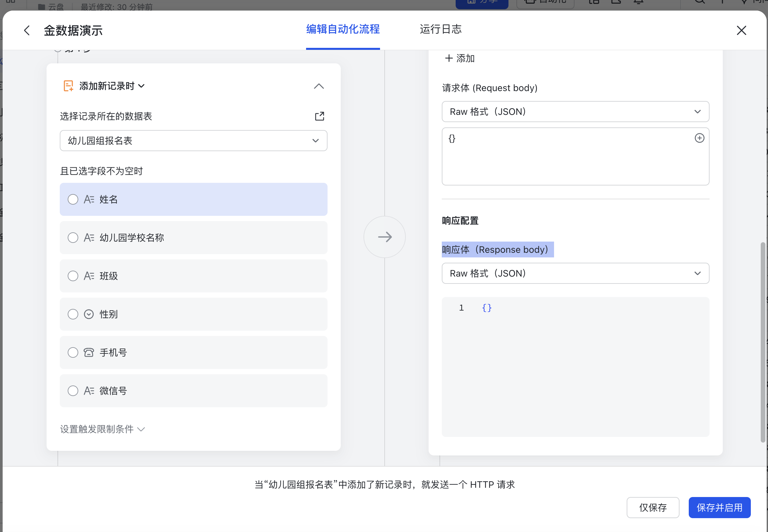Select the 手机号 field radio button
768x532 pixels.
[73, 352]
